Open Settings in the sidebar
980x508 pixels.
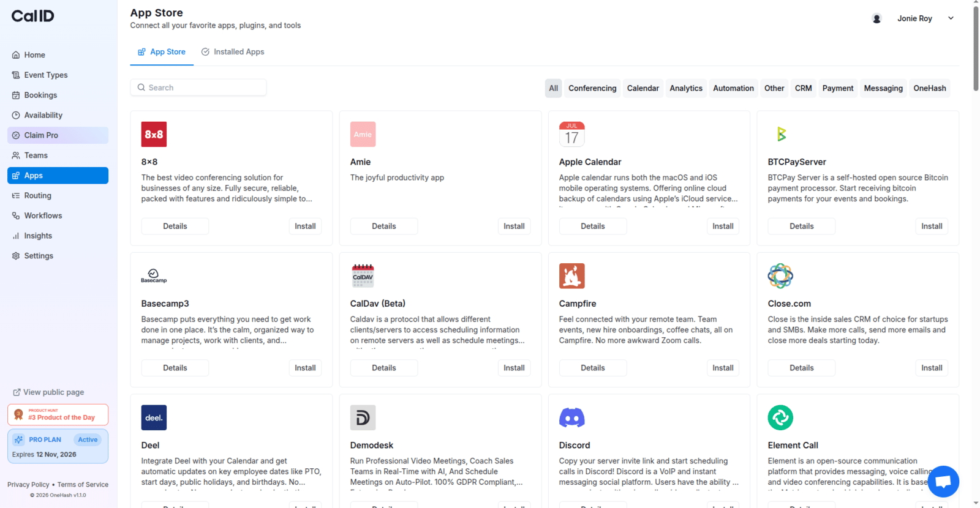tap(58, 256)
